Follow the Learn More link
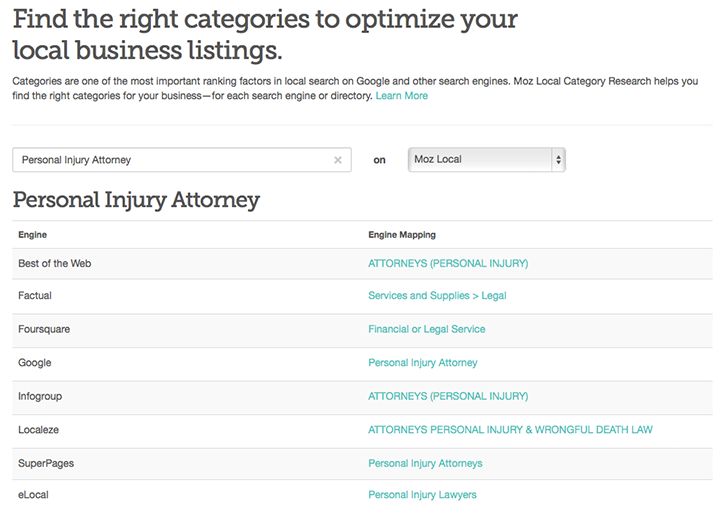The width and height of the screenshot is (728, 515). [x=402, y=96]
